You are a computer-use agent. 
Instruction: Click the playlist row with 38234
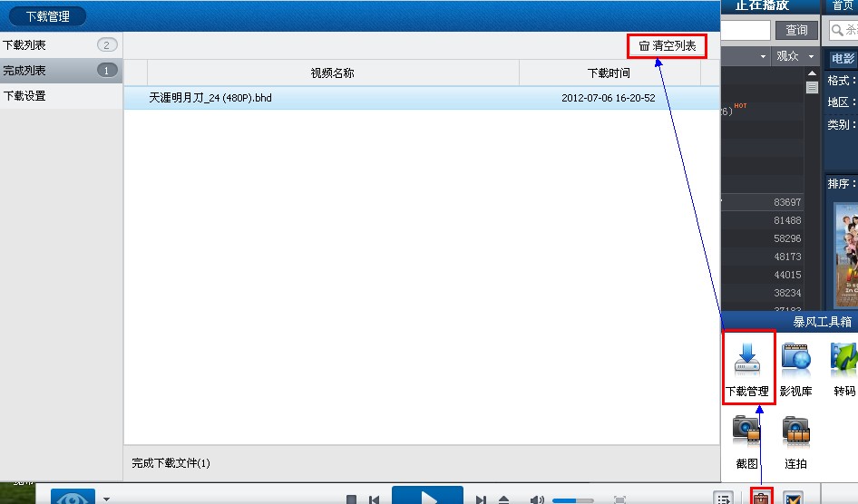[x=763, y=293]
